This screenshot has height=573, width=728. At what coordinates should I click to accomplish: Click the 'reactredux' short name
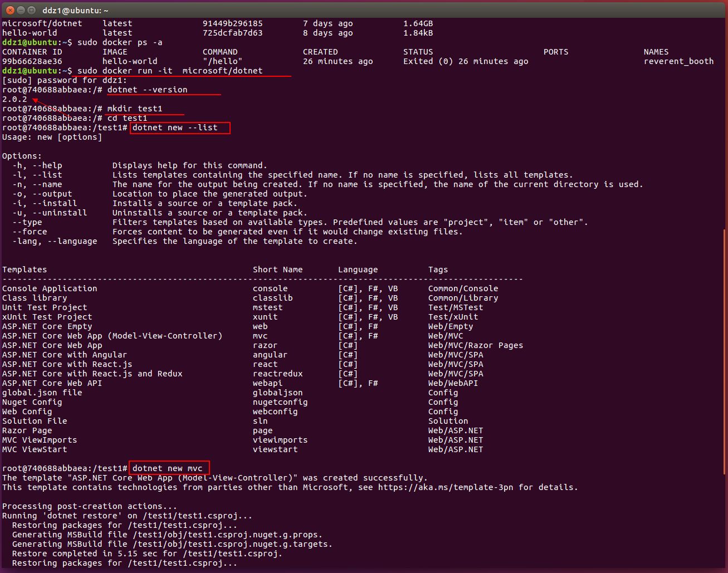278,374
